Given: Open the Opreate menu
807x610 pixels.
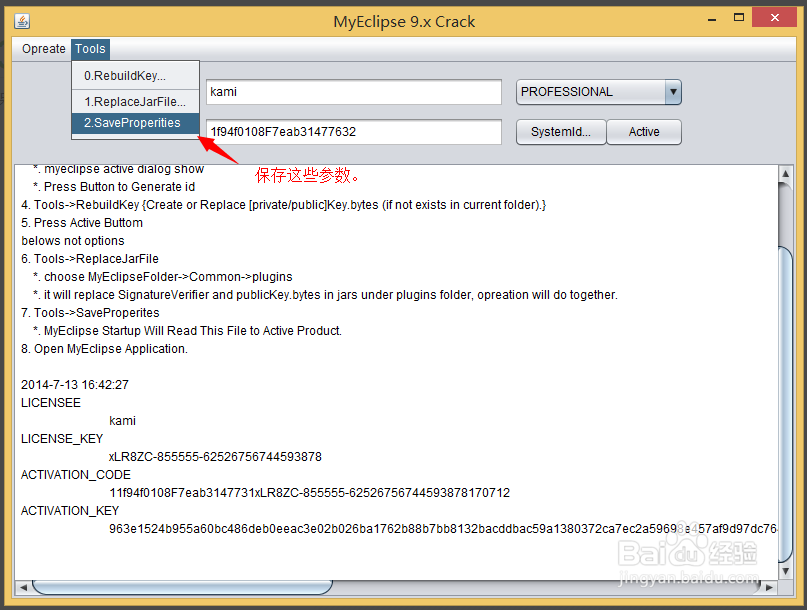Looking at the screenshot, I should point(44,49).
